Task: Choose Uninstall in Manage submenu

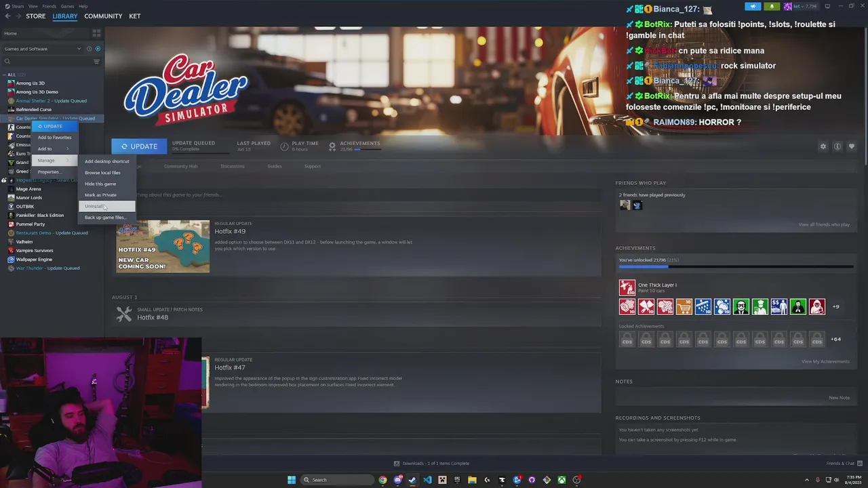Action: tap(107, 206)
